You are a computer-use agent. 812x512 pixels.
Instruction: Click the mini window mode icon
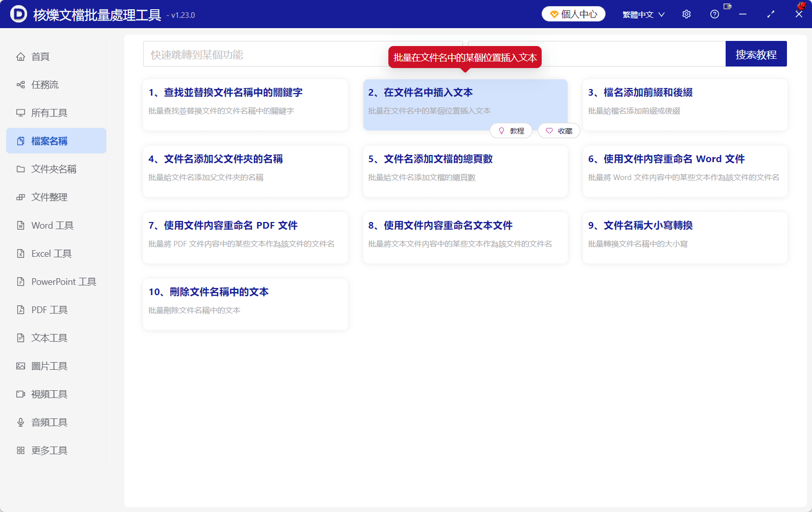point(727,7)
